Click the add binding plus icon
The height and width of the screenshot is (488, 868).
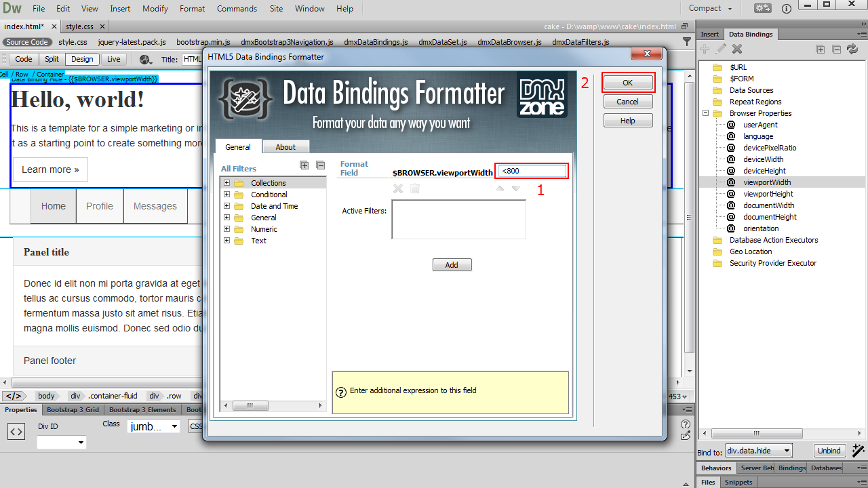(705, 49)
